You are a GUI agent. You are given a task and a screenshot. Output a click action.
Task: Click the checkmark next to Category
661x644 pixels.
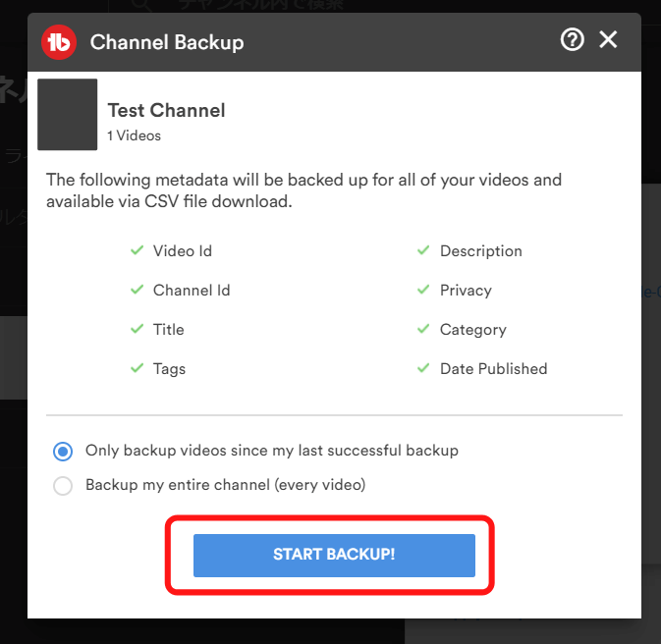[x=423, y=329]
